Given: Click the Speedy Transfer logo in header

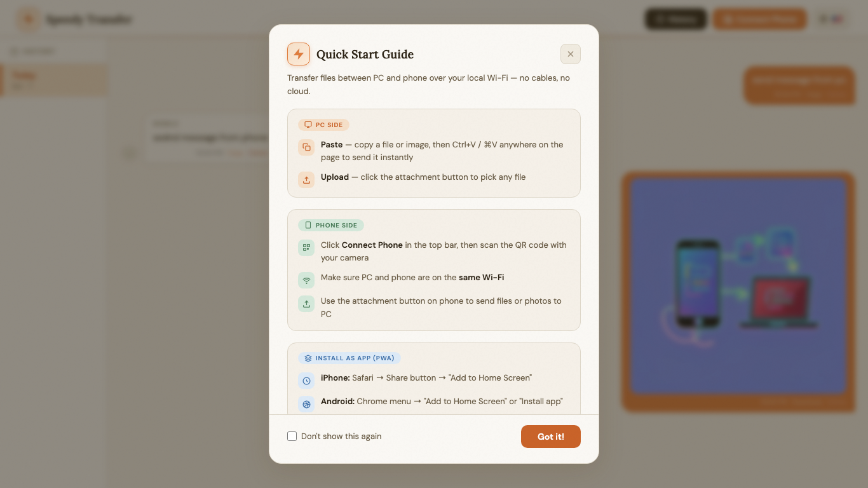Looking at the screenshot, I should (x=29, y=20).
